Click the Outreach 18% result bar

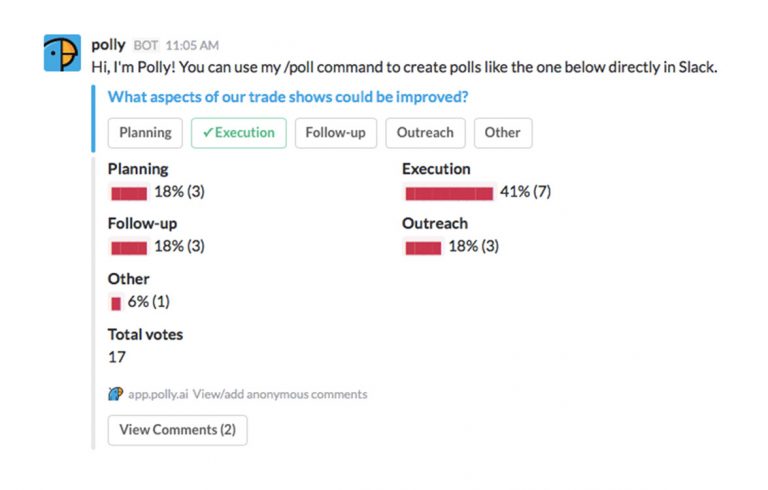(x=423, y=247)
